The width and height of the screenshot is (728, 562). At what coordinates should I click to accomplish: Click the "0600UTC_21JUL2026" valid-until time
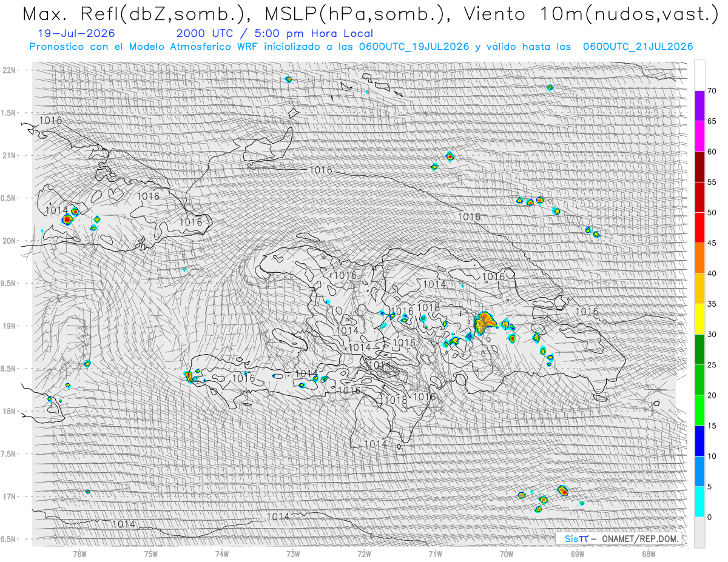click(638, 47)
